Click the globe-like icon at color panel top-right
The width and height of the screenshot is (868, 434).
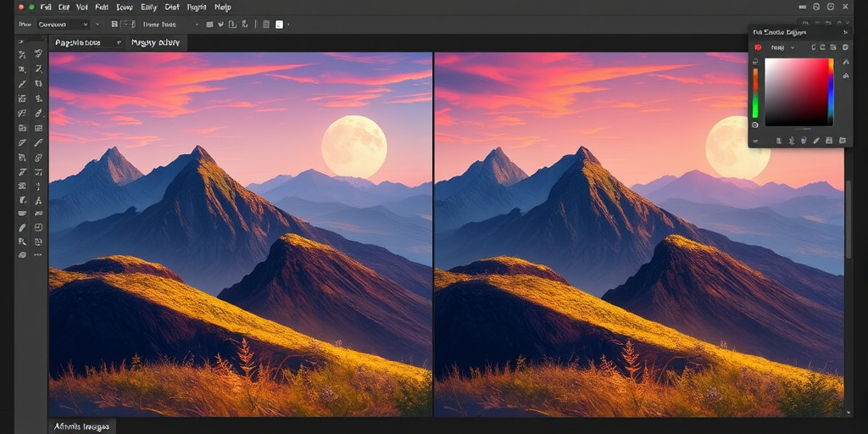pos(845,47)
